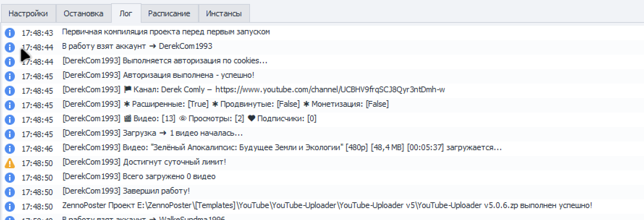
Task: Click info icon of Канал: Derek Comly row
Action: point(10,91)
